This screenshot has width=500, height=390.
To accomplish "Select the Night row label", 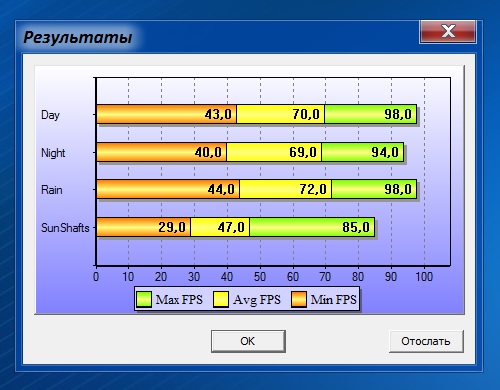I will click(x=53, y=153).
